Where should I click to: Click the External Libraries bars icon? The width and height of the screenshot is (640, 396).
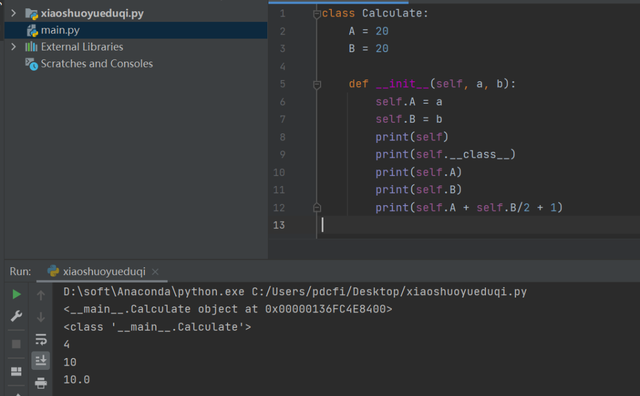(31, 47)
